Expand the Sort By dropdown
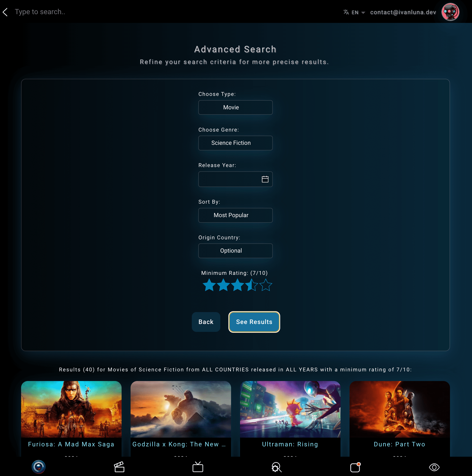Viewport: 472px width, 476px height. pos(236,215)
